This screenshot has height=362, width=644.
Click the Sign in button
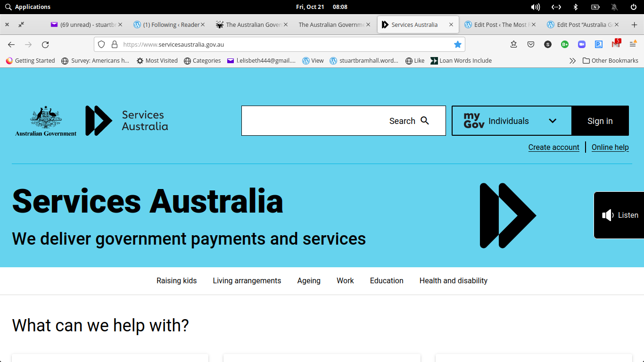[600, 121]
